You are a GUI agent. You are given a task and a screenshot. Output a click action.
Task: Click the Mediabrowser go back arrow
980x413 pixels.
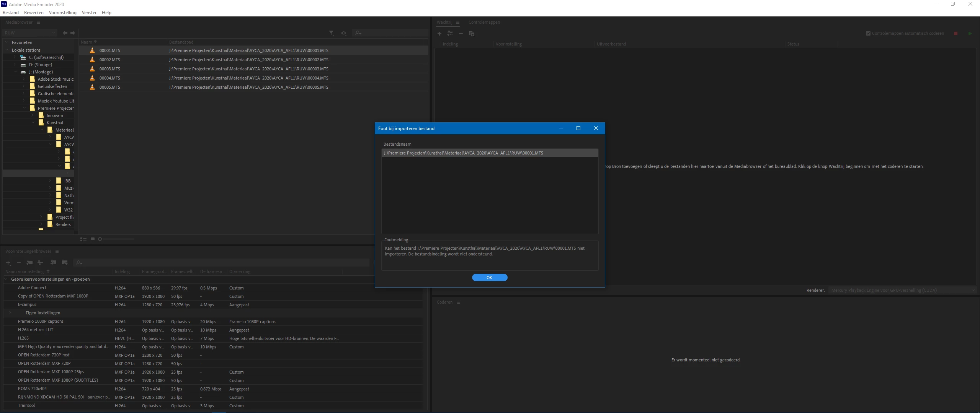pos(65,33)
